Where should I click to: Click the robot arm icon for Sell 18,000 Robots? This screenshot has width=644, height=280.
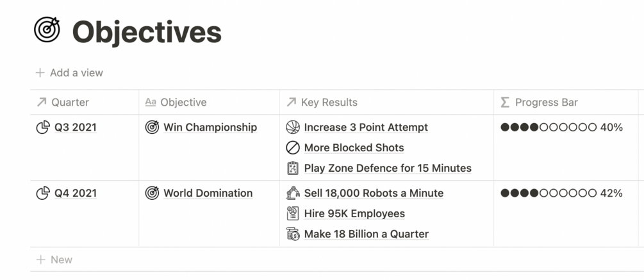293,193
